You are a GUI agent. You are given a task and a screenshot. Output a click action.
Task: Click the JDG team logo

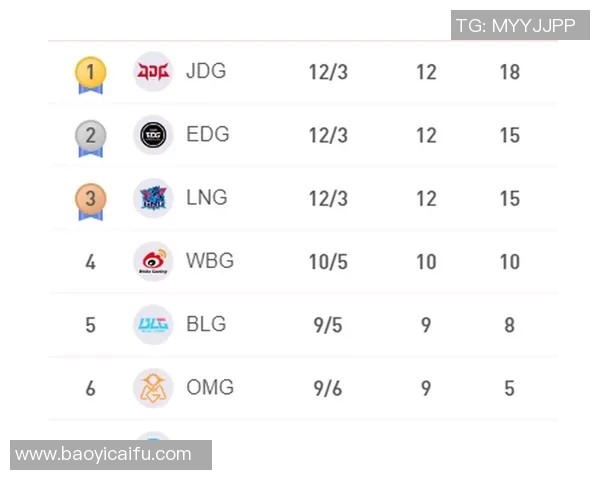153,72
